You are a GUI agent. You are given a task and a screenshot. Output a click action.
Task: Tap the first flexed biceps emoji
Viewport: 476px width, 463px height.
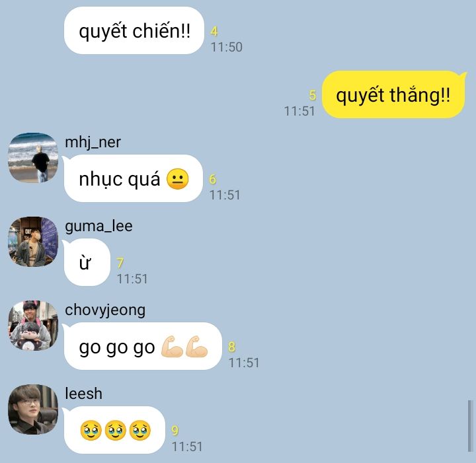[172, 347]
